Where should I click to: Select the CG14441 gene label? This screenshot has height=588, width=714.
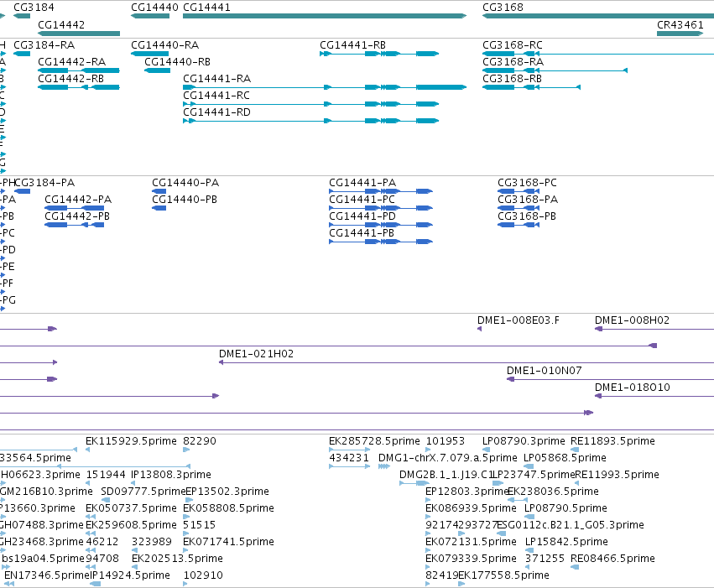[206, 8]
